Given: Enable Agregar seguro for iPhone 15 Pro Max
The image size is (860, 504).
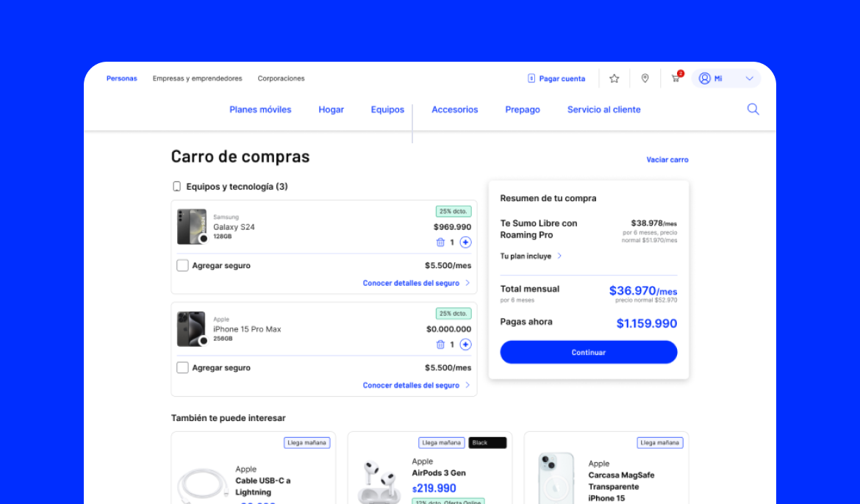Looking at the screenshot, I should coord(182,367).
